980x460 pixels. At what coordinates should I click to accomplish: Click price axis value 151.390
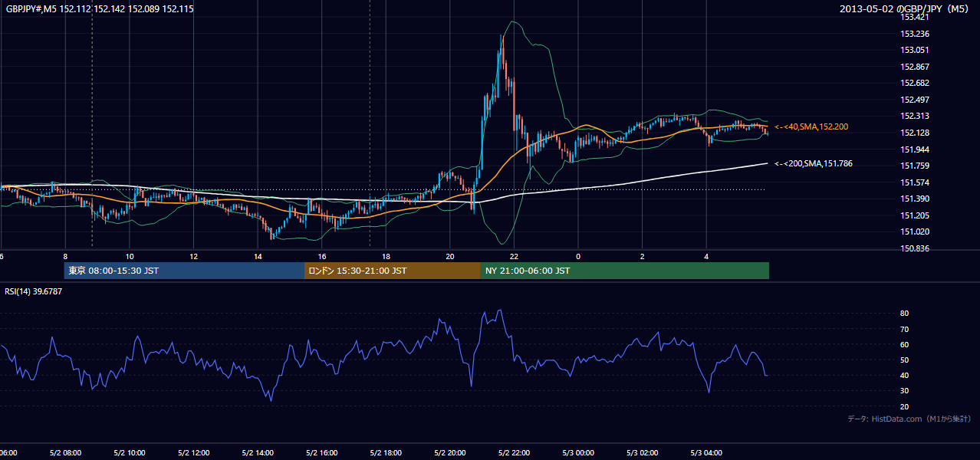pyautogui.click(x=915, y=199)
